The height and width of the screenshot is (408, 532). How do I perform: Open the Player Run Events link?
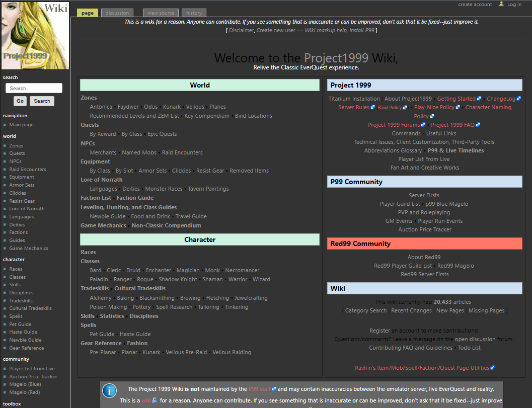point(440,221)
